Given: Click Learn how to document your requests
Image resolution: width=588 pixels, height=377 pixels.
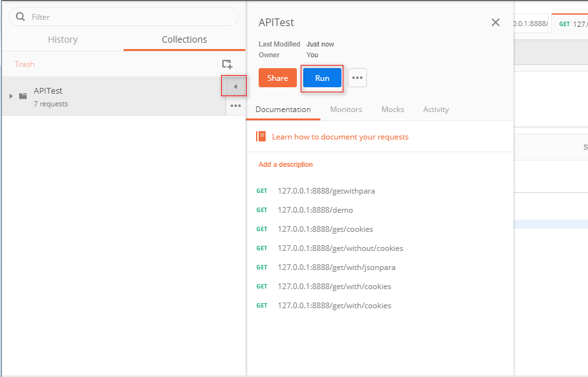Looking at the screenshot, I should click(340, 137).
